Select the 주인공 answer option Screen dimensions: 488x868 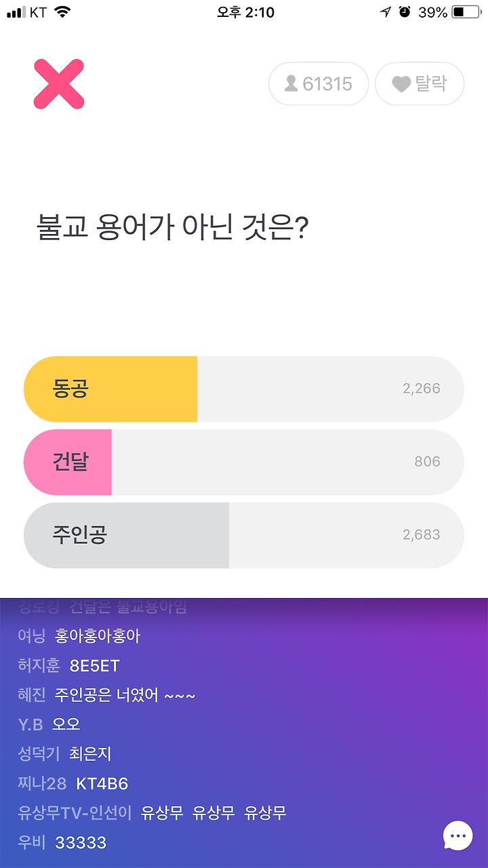pyautogui.click(x=244, y=536)
